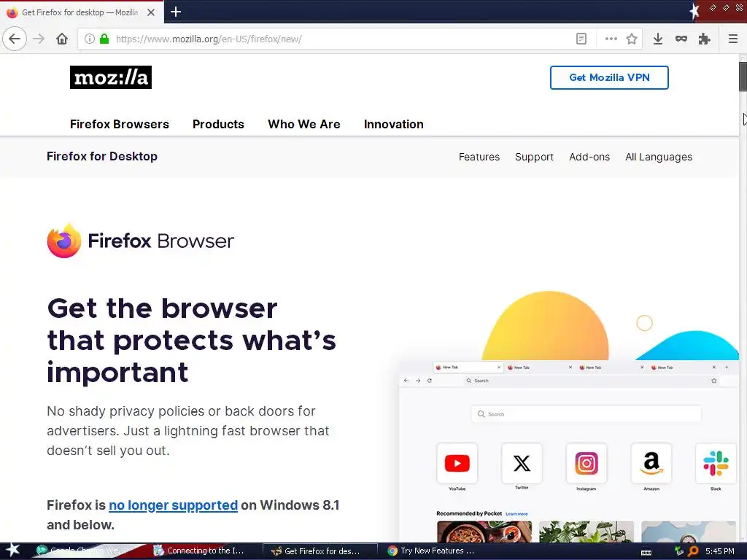The height and width of the screenshot is (560, 747).
Task: Toggle reader view in the address bar
Action: (x=581, y=39)
